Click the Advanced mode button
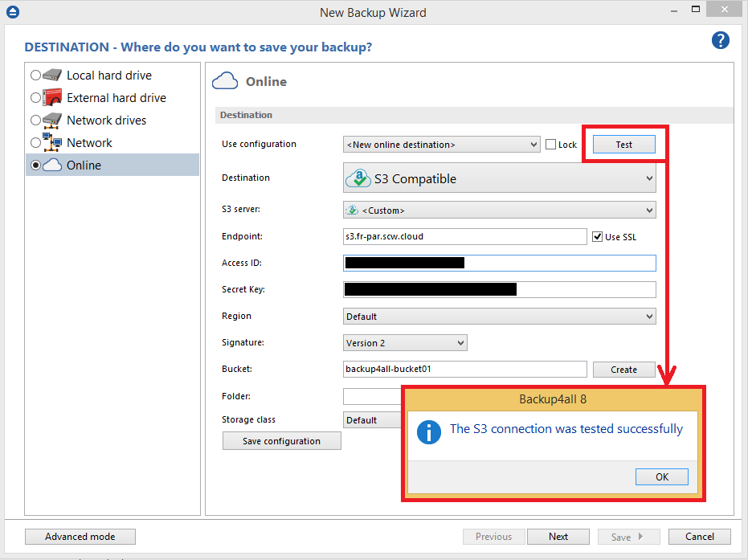Screen dimensions: 748x560 click(x=80, y=536)
